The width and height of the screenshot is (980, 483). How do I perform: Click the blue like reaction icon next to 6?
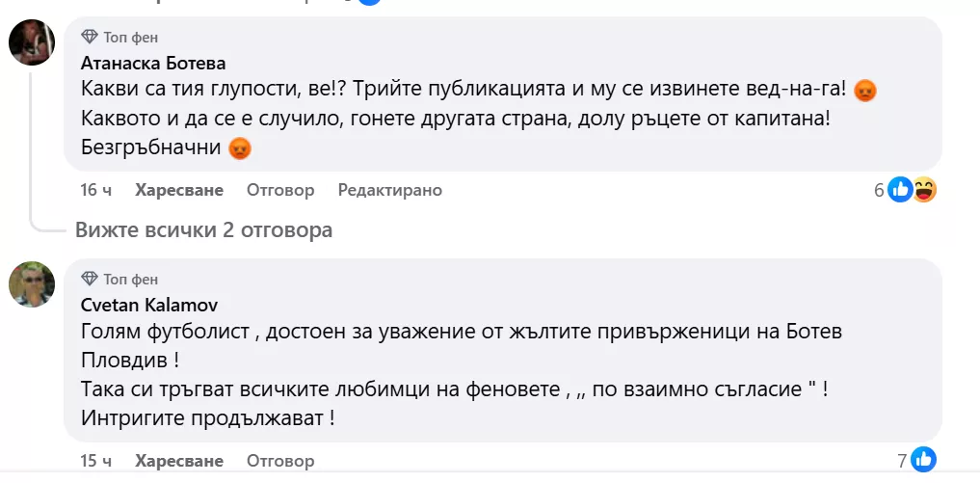pyautogui.click(x=900, y=190)
